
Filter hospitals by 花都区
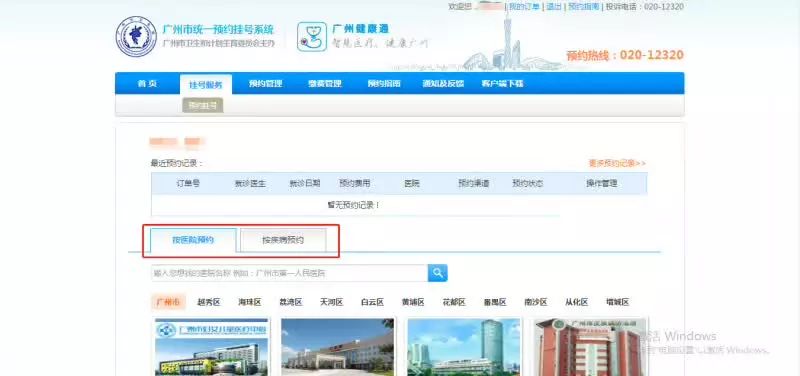coord(454,302)
